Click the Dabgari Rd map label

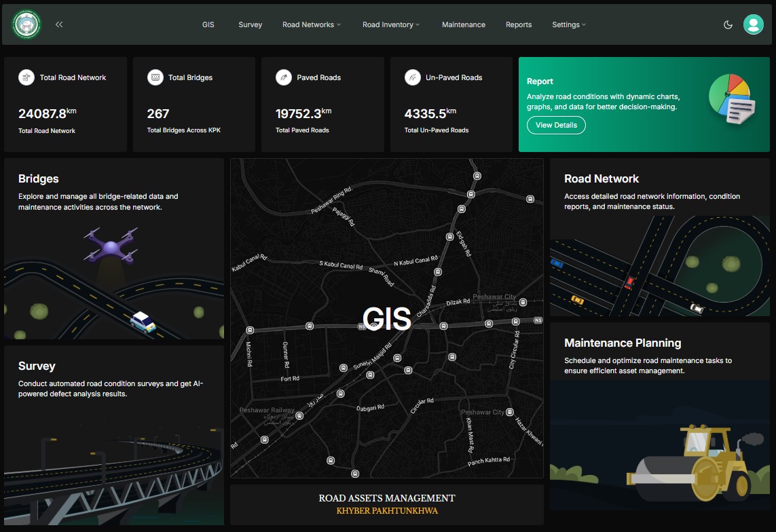[x=370, y=407]
